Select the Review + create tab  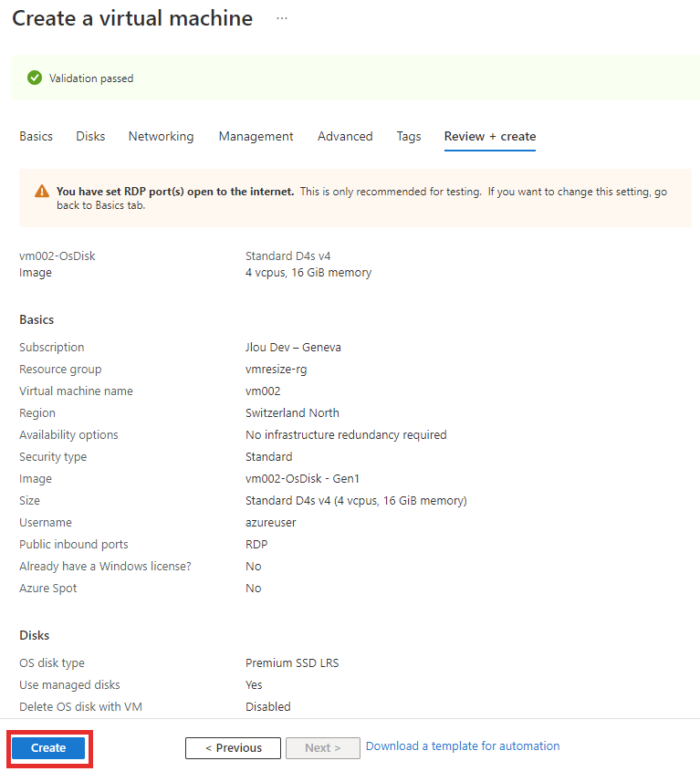pyautogui.click(x=490, y=136)
